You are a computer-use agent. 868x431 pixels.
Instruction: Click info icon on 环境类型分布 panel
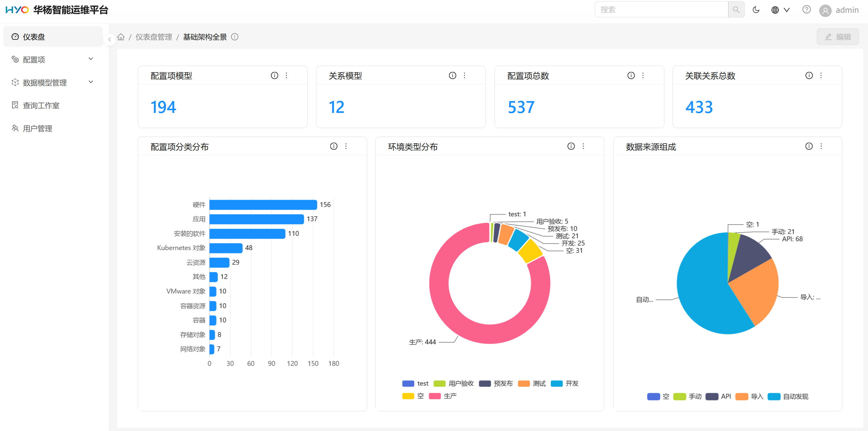pos(571,146)
